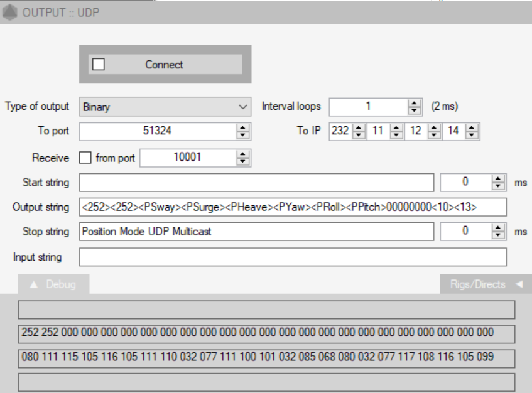Image resolution: width=532 pixels, height=393 pixels.
Task: Enable the Connect checkbox
Action: click(99, 64)
